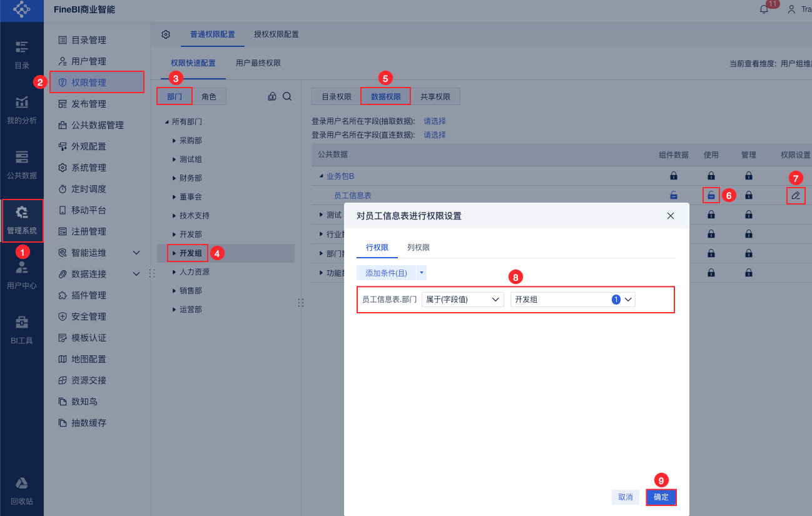Click the gear icon beside 普通权限配置
The height and width of the screenshot is (516, 812).
pos(166,34)
